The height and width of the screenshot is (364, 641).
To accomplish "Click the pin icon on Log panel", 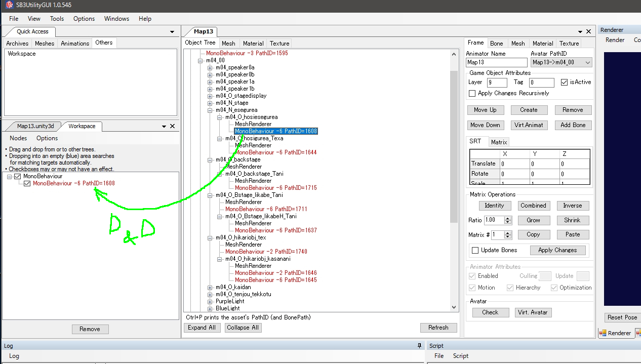I will click(419, 345).
